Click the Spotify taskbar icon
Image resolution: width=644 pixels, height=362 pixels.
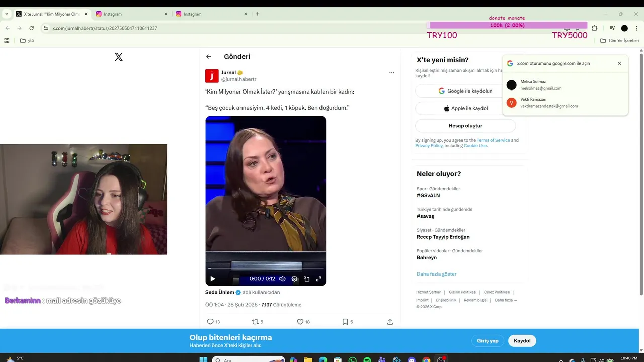[367, 360]
